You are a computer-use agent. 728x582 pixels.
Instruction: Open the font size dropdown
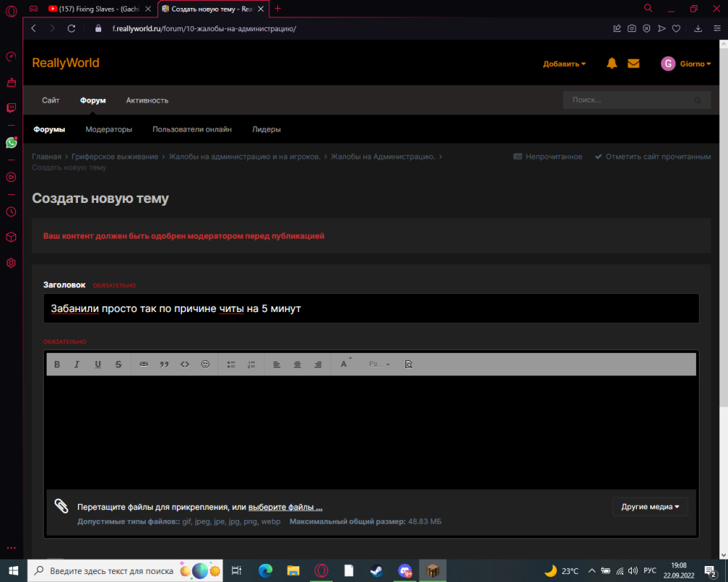click(x=379, y=364)
